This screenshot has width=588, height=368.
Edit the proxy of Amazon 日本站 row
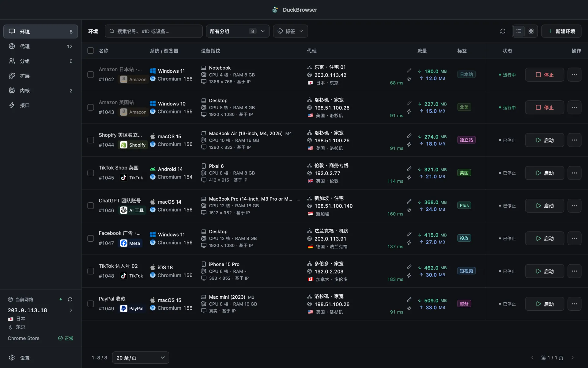(409, 71)
